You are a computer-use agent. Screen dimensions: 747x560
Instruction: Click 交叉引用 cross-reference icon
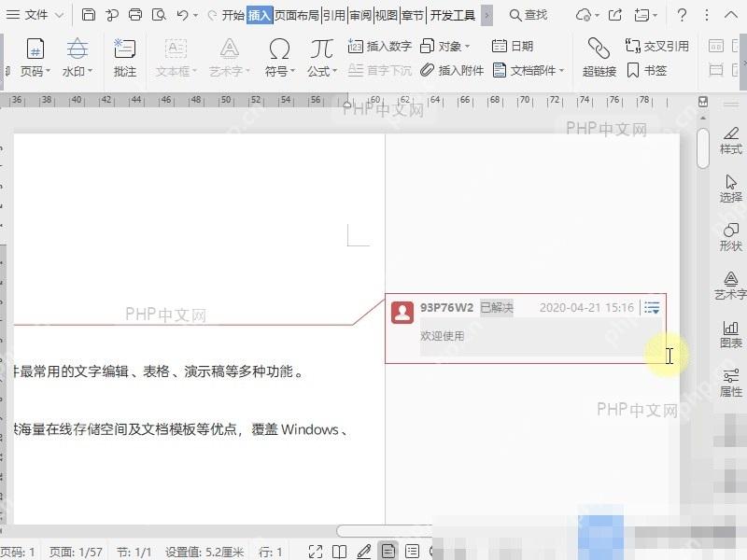(657, 46)
